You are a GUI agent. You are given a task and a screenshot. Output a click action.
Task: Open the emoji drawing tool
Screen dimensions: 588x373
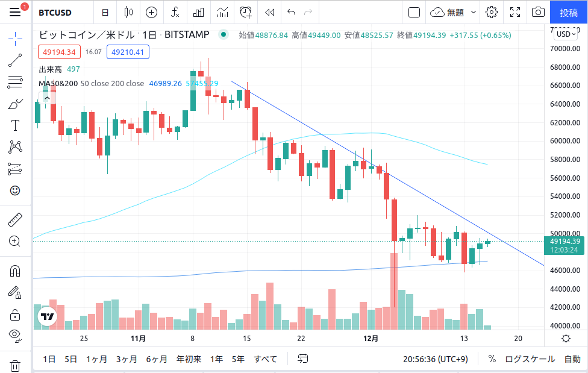tap(15, 190)
